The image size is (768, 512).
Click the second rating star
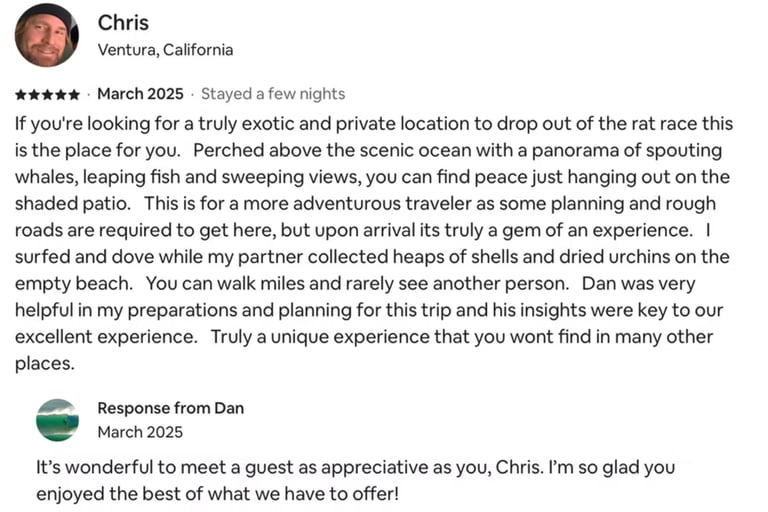[x=34, y=94]
